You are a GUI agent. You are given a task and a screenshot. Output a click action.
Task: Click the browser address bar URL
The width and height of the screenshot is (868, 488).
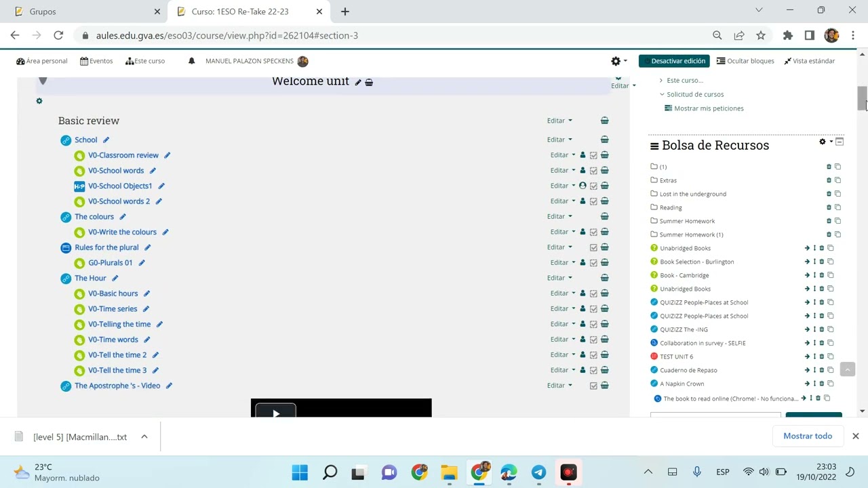(x=227, y=35)
